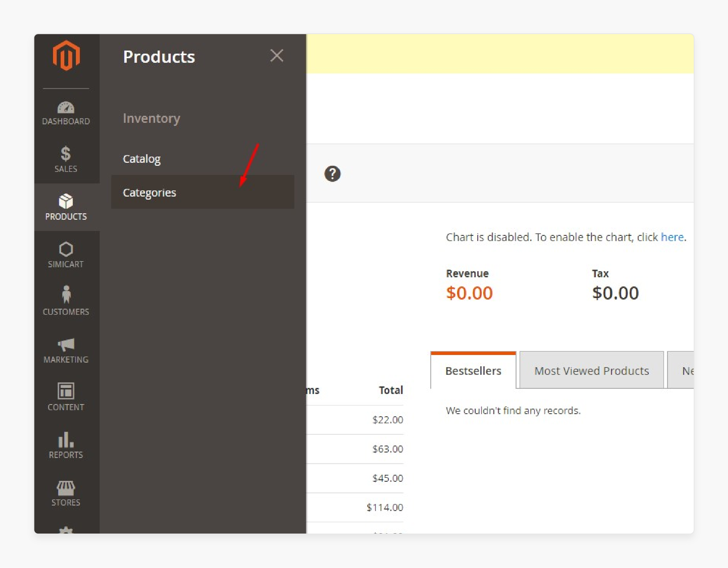Close the Products flyout menu
Viewport: 728px width, 568px height.
[x=276, y=55]
